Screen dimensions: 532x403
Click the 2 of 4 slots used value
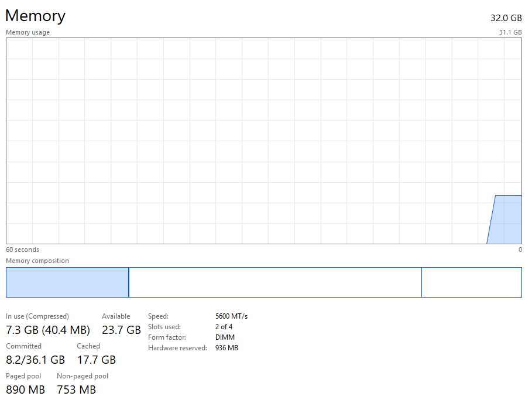(224, 327)
